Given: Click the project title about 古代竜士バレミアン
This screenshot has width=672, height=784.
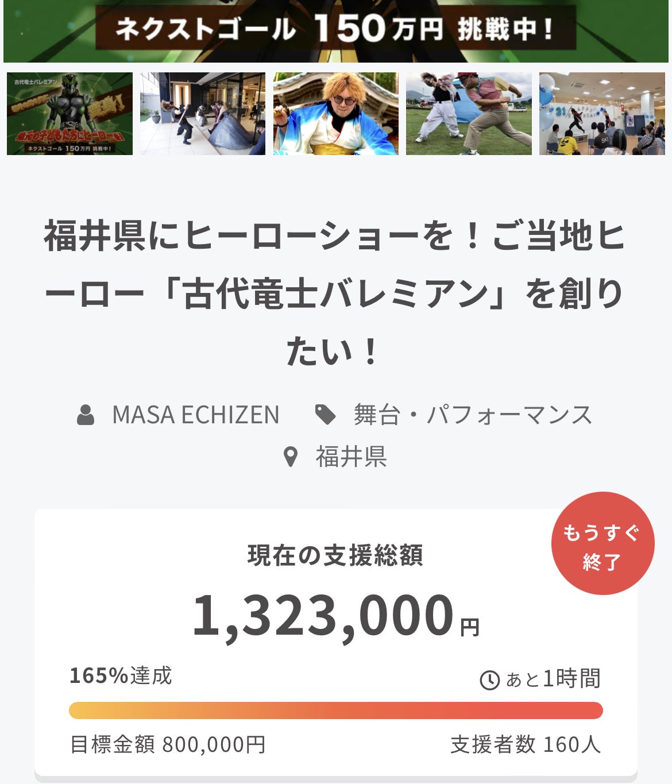Looking at the screenshot, I should click(x=335, y=293).
